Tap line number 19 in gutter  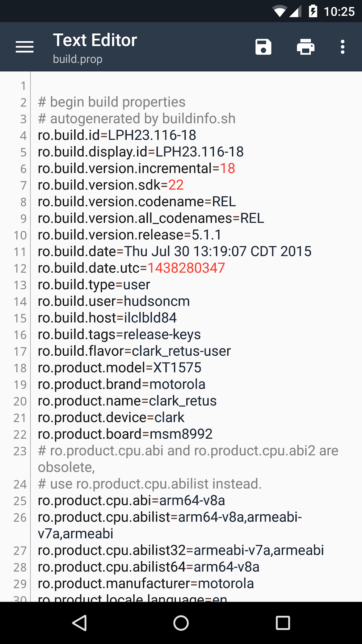coord(20,385)
